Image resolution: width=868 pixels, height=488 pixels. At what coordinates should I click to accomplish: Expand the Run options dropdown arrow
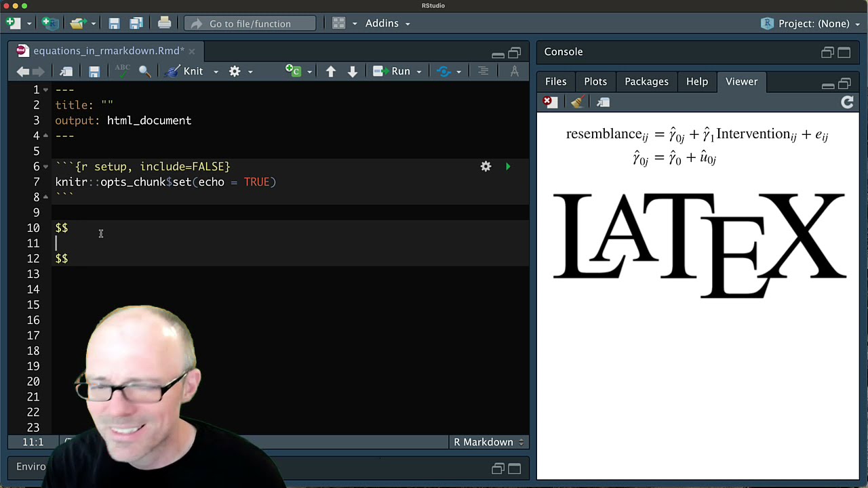tap(418, 71)
